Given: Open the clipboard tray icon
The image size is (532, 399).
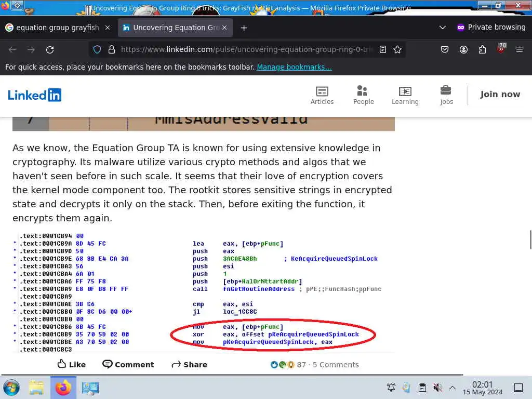Looking at the screenshot, I should tap(422, 388).
